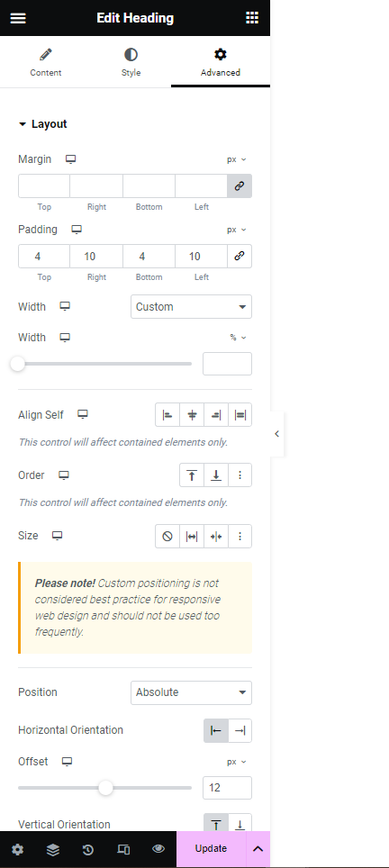Preview changes with the eye icon

[158, 849]
